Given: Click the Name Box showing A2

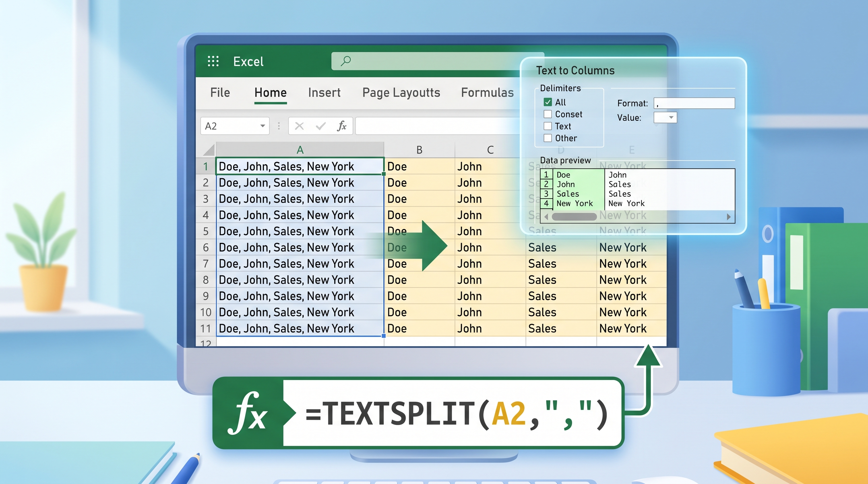Looking at the screenshot, I should [235, 126].
